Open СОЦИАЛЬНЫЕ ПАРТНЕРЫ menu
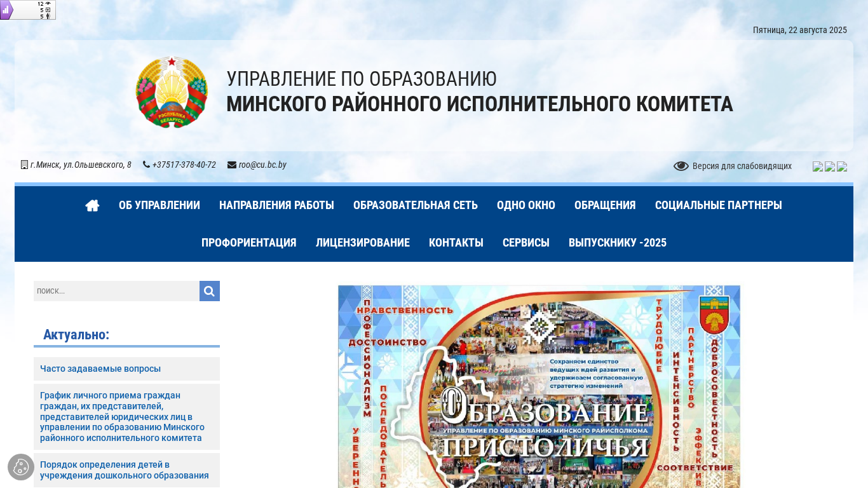 719,205
